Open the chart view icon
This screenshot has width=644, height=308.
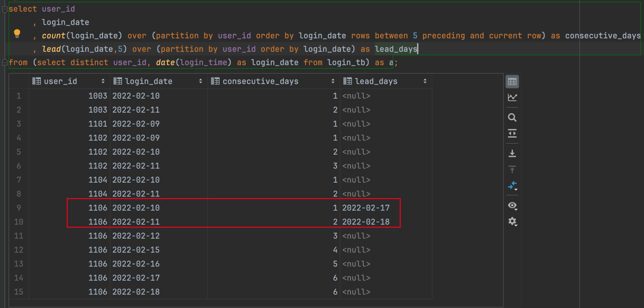point(512,97)
